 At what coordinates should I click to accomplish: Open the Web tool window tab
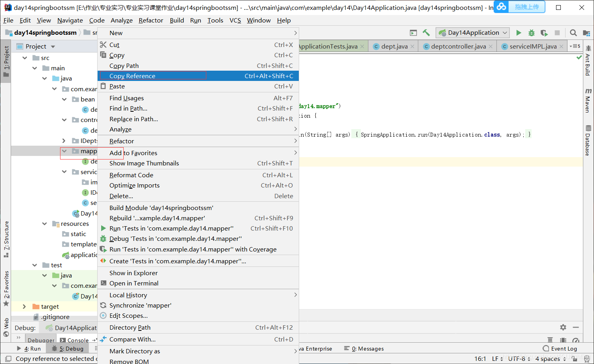6,327
